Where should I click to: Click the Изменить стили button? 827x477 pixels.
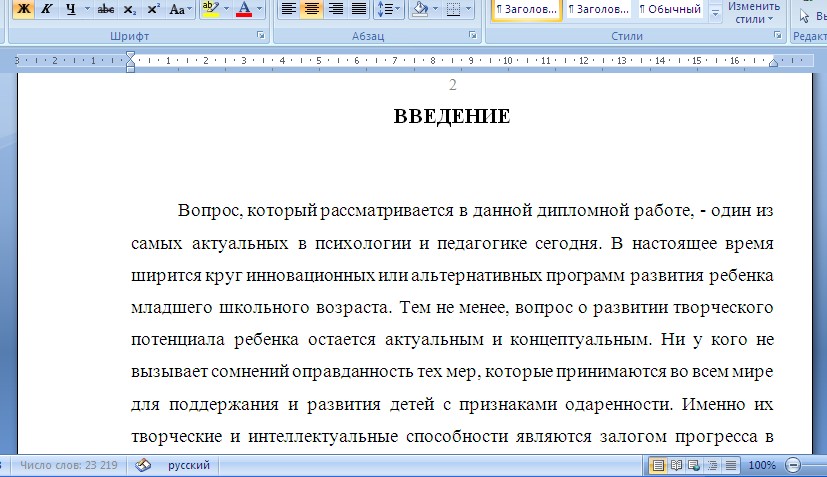(753, 12)
